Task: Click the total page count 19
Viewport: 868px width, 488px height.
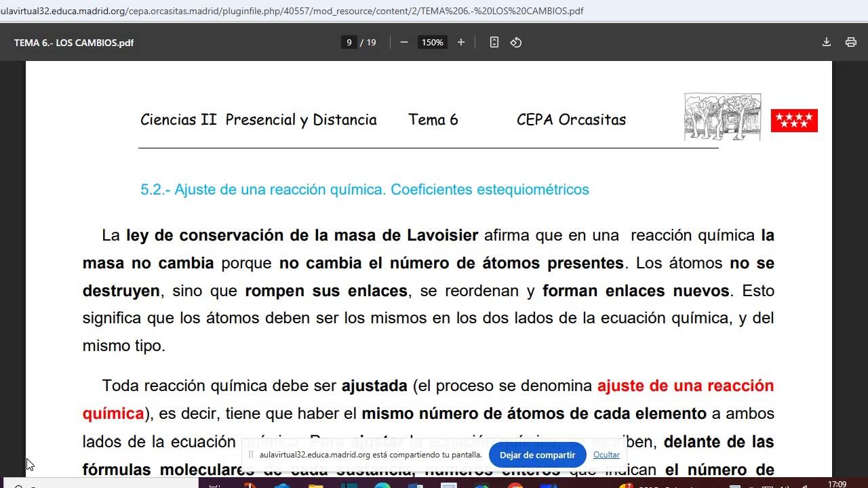Action: click(x=371, y=42)
